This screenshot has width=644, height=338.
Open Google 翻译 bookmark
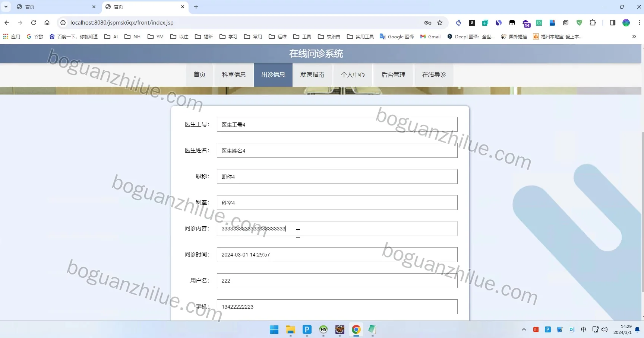pyautogui.click(x=397, y=36)
